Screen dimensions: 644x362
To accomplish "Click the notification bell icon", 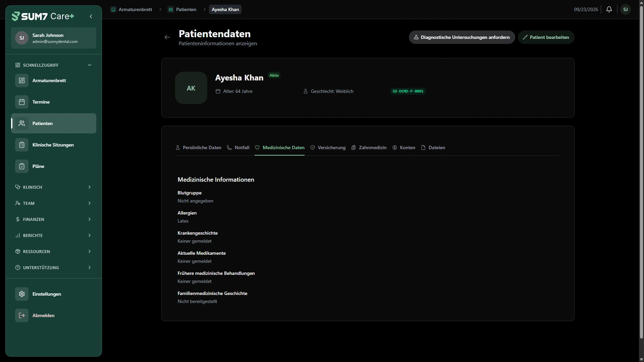I will tap(609, 9).
